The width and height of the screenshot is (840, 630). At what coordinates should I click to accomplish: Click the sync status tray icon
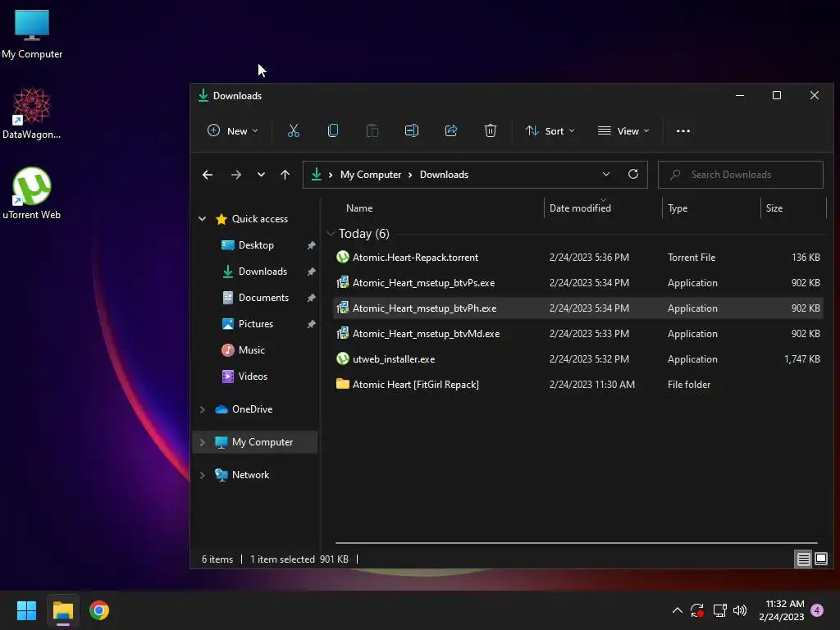(697, 610)
